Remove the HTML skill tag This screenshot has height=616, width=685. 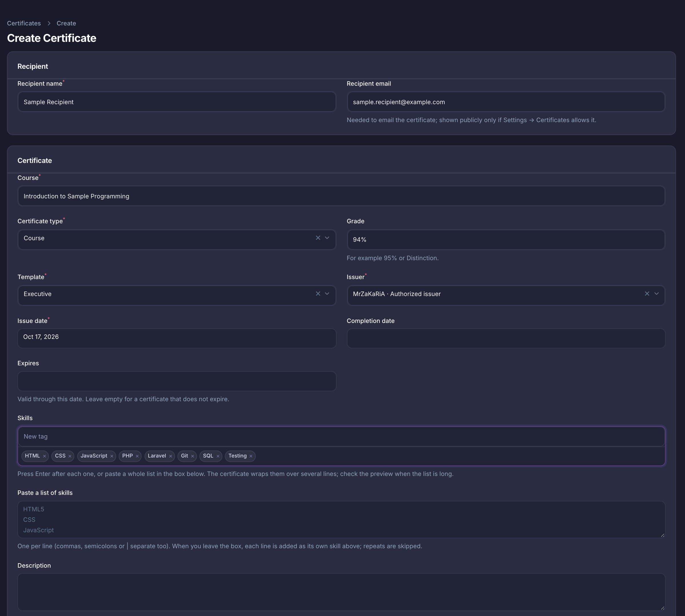[x=44, y=456]
